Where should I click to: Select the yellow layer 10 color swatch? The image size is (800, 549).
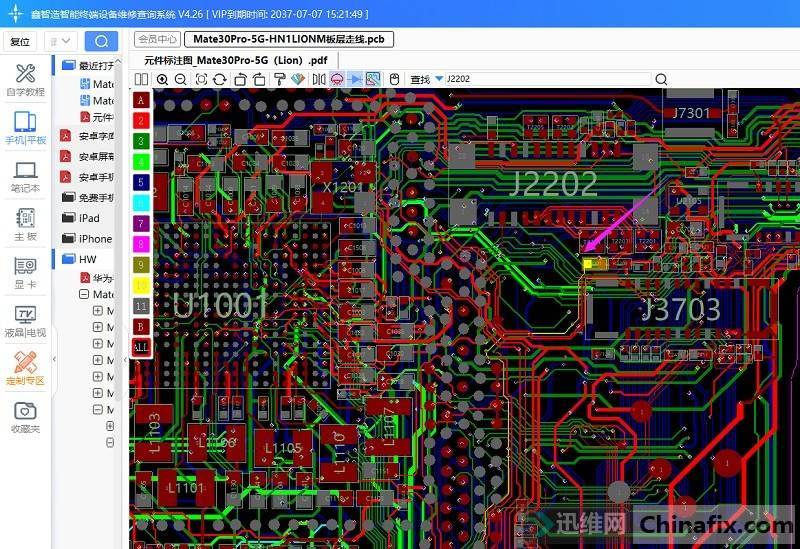pos(141,285)
